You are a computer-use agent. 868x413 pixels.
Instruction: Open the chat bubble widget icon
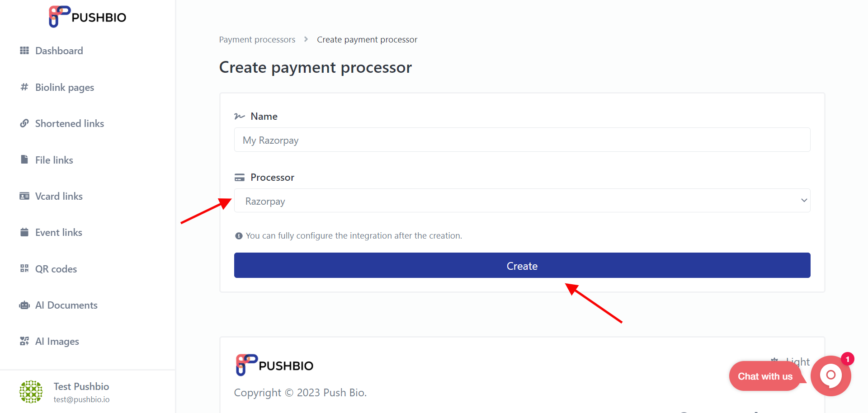coord(831,376)
